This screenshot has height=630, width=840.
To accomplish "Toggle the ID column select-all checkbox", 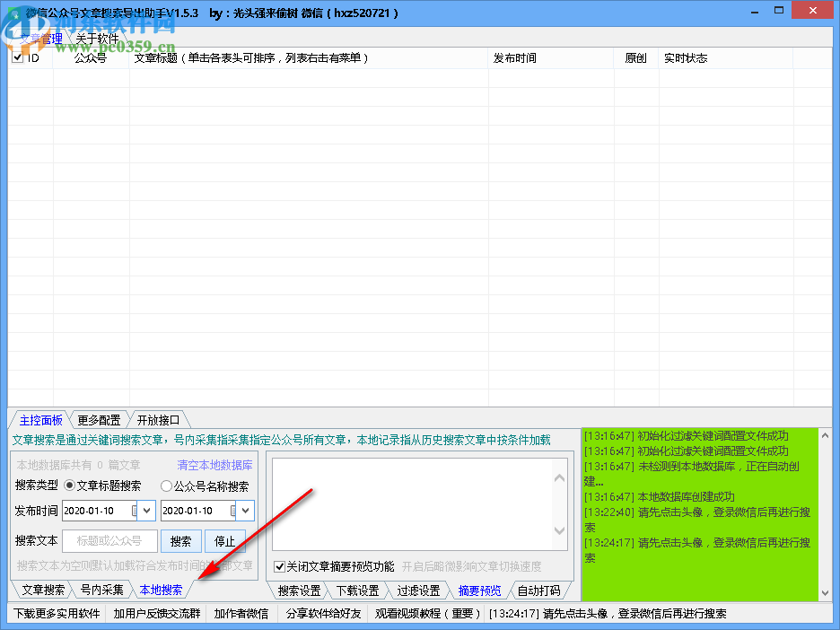I will point(16,56).
